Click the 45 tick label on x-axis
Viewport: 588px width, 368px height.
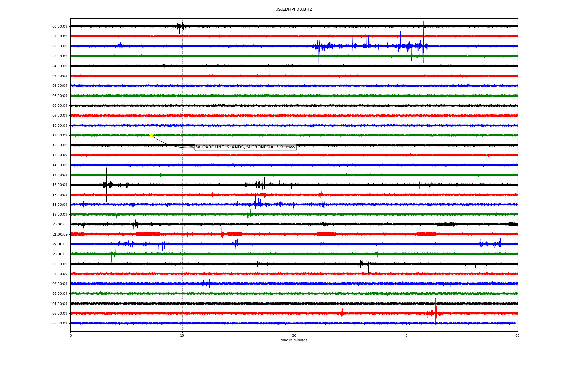coord(405,335)
